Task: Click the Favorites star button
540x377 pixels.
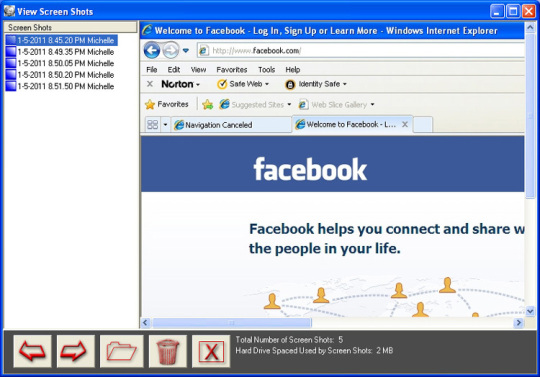Action: tap(167, 104)
